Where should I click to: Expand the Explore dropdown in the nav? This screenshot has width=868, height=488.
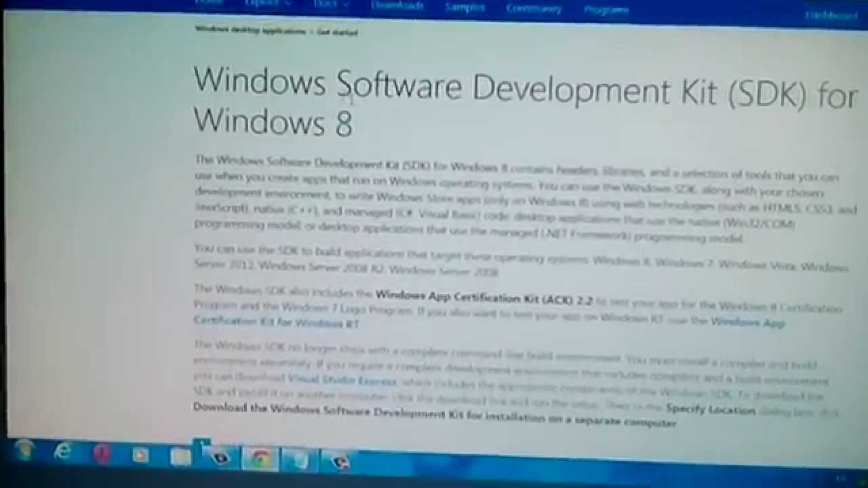tap(268, 3)
